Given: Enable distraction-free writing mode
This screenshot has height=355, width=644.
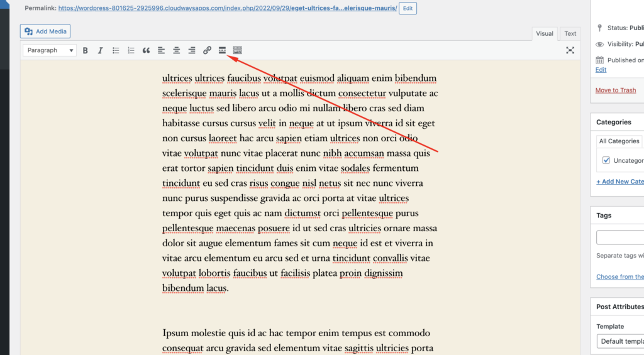Looking at the screenshot, I should pyautogui.click(x=570, y=50).
